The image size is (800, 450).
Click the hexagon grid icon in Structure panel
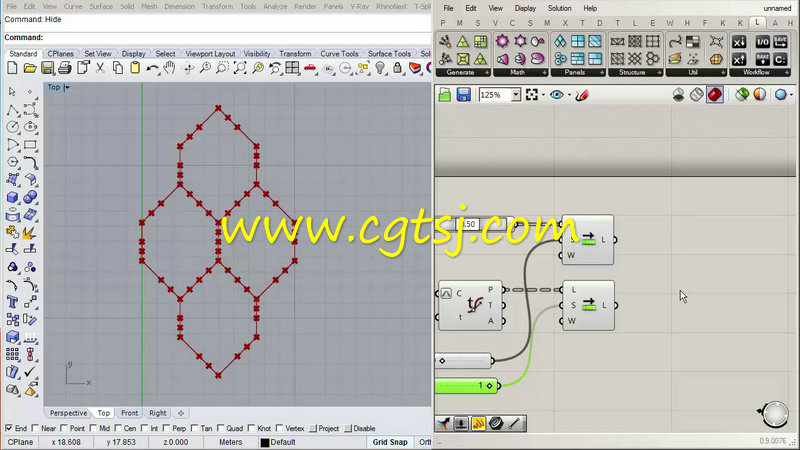(x=653, y=59)
